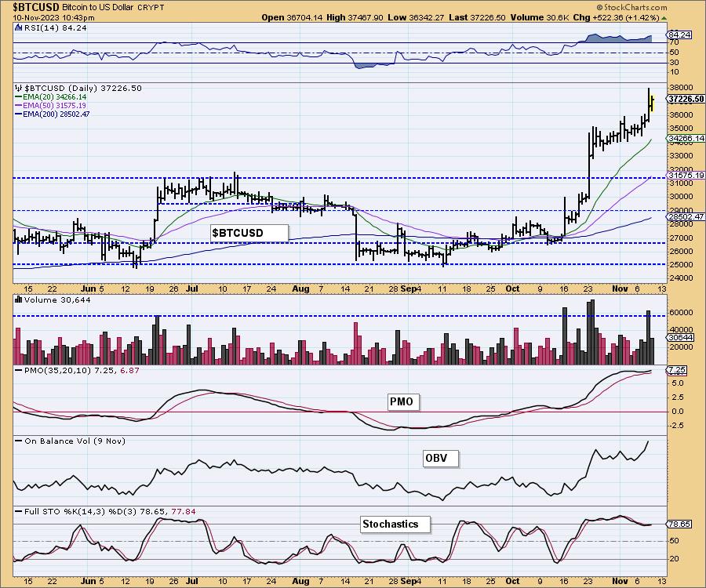Click the 31575.19 EMA price axis tag
The width and height of the screenshot is (706, 588).
[x=686, y=175]
